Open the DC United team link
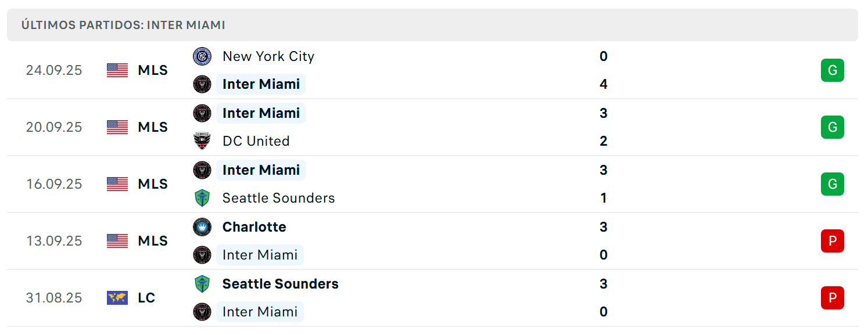Image resolution: width=868 pixels, height=335 pixels. click(x=256, y=141)
